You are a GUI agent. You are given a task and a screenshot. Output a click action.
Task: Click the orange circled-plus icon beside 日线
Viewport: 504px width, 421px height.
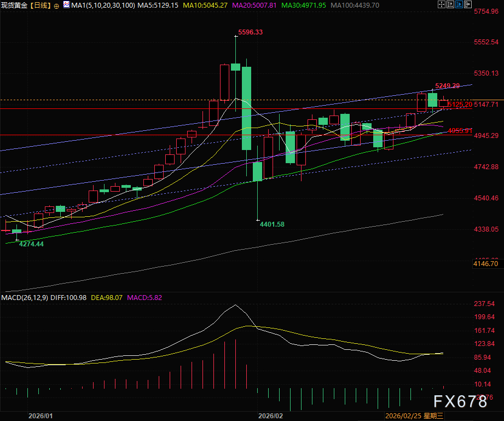tap(57, 5)
